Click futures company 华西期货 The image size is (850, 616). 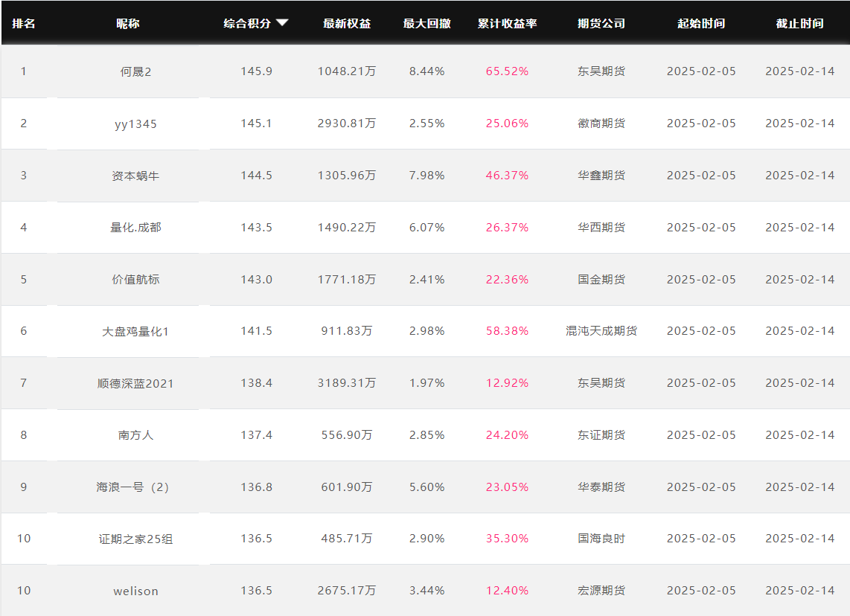coord(601,227)
